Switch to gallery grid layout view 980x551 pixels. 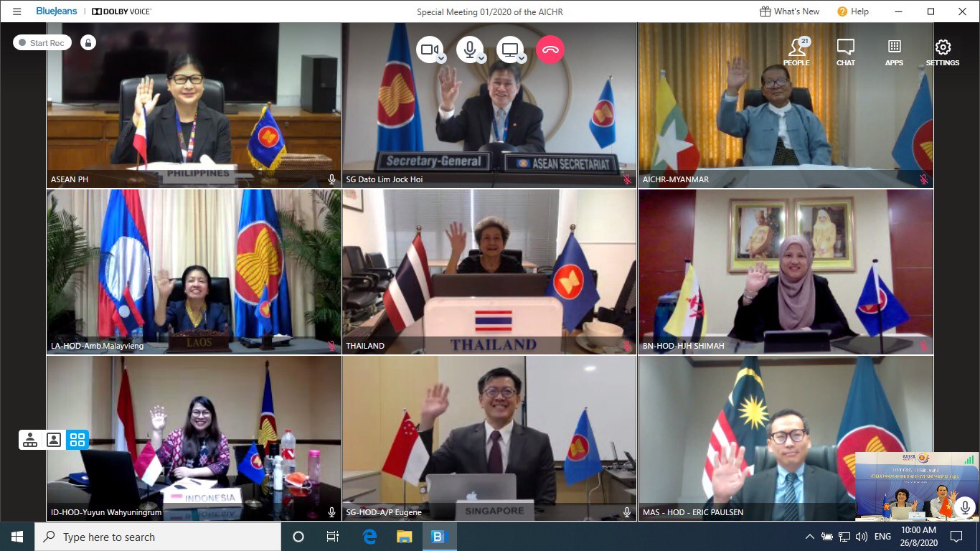click(x=77, y=440)
